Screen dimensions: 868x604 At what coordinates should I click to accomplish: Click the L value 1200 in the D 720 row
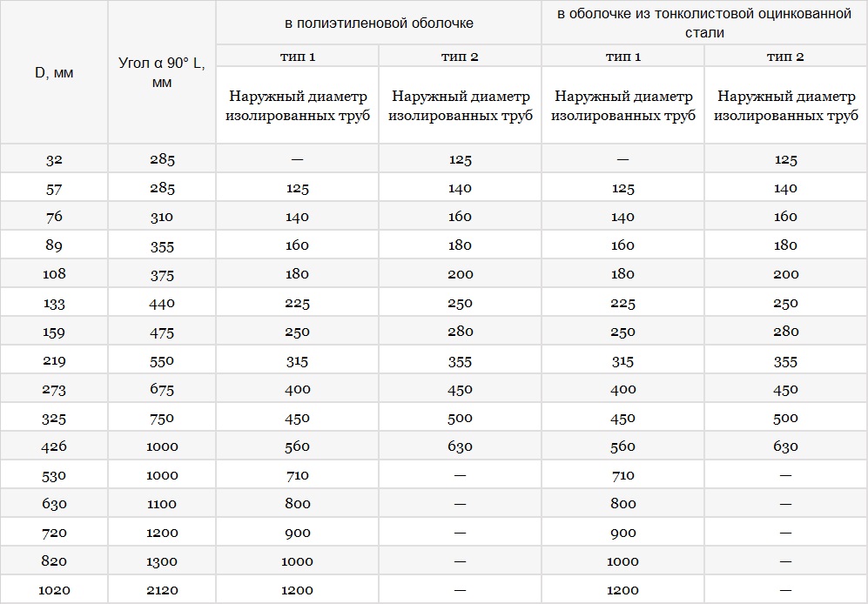coord(162,533)
